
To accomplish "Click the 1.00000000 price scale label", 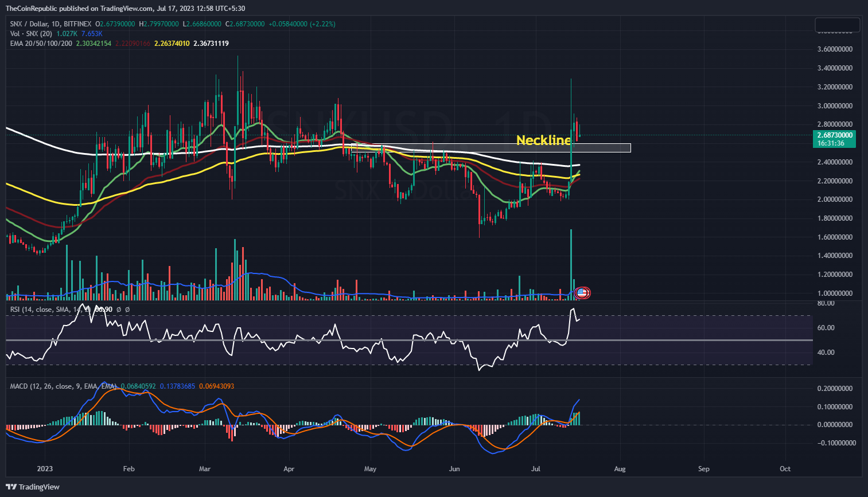I will click(x=834, y=293).
